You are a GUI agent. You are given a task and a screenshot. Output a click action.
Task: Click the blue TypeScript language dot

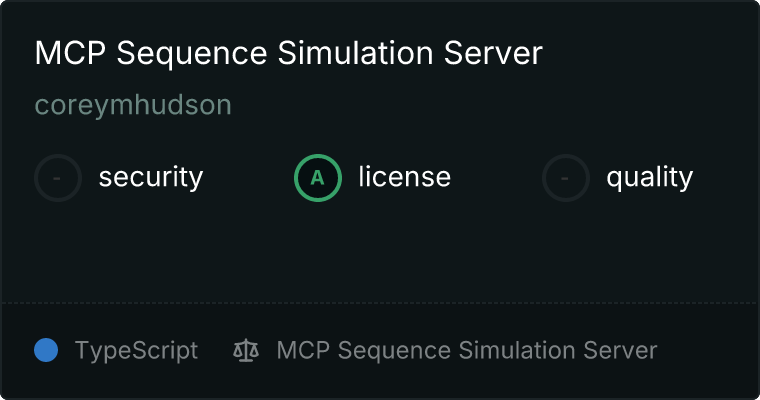46,350
